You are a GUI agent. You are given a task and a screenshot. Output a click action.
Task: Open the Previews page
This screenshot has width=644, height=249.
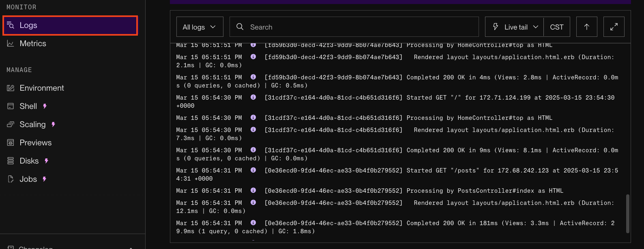36,143
